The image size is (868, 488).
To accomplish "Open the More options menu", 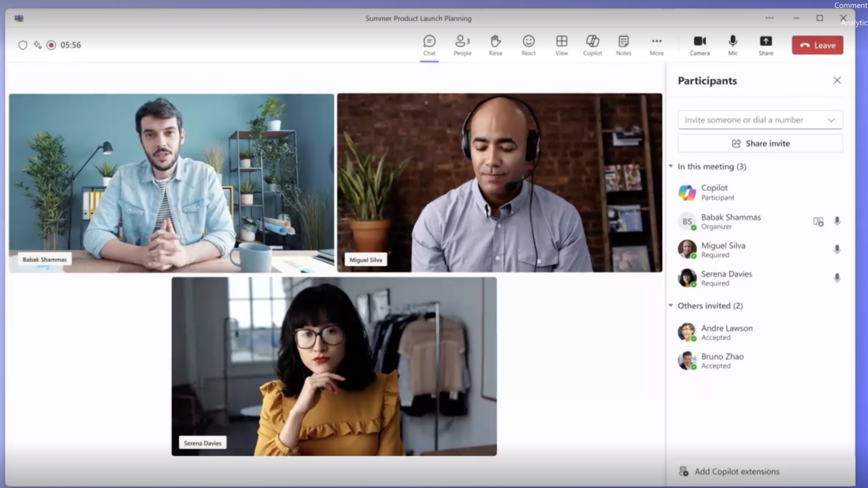I will pos(656,45).
